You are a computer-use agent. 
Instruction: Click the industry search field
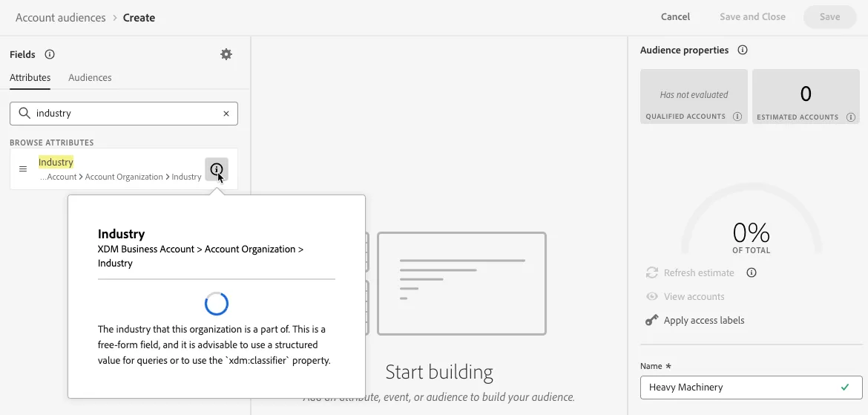(123, 113)
